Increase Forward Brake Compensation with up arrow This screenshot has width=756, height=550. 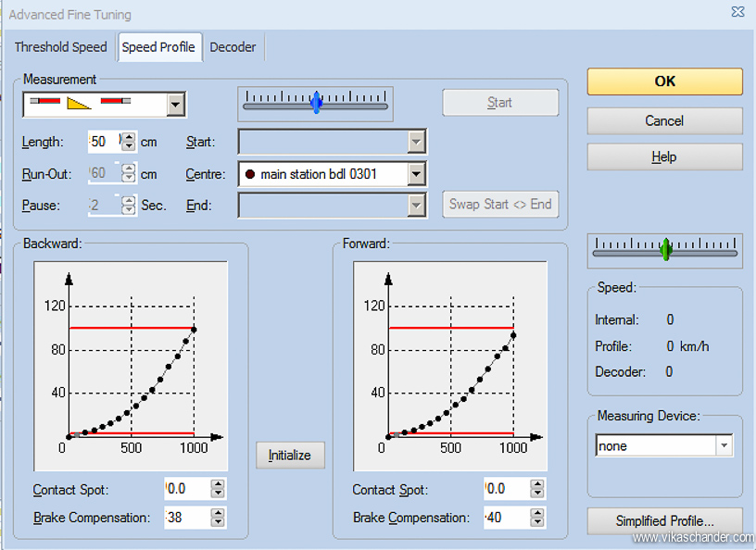(x=537, y=513)
